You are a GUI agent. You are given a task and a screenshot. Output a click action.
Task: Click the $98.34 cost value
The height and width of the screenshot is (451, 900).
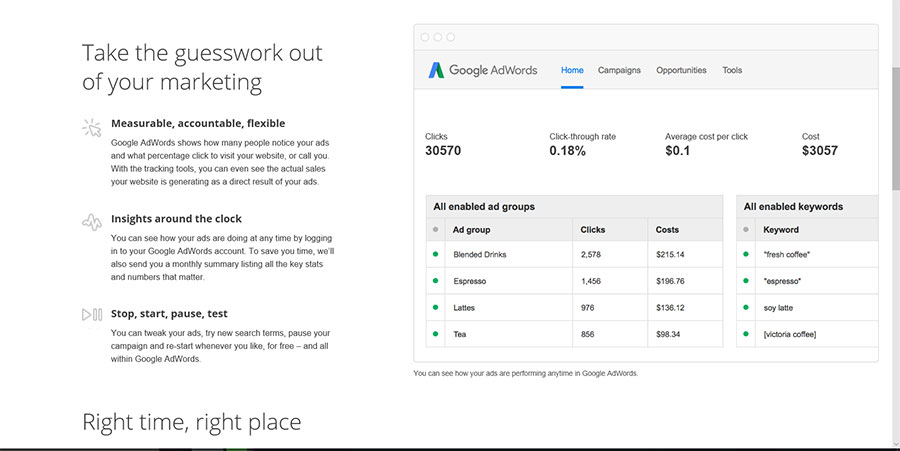click(668, 334)
